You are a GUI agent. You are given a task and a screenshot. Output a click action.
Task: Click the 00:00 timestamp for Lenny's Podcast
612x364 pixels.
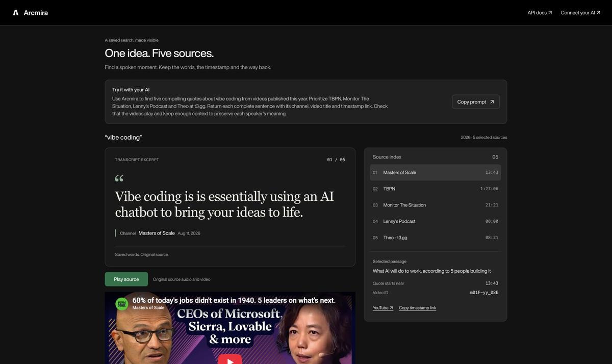[492, 221]
